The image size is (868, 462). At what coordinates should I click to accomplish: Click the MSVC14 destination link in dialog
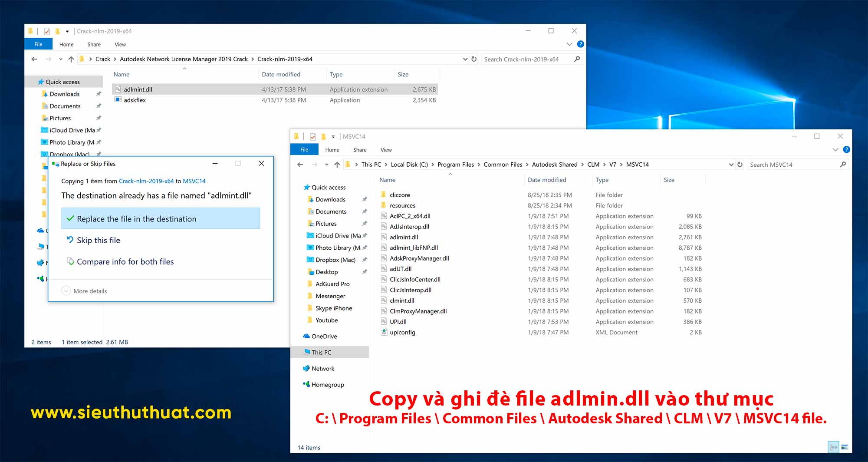click(194, 181)
